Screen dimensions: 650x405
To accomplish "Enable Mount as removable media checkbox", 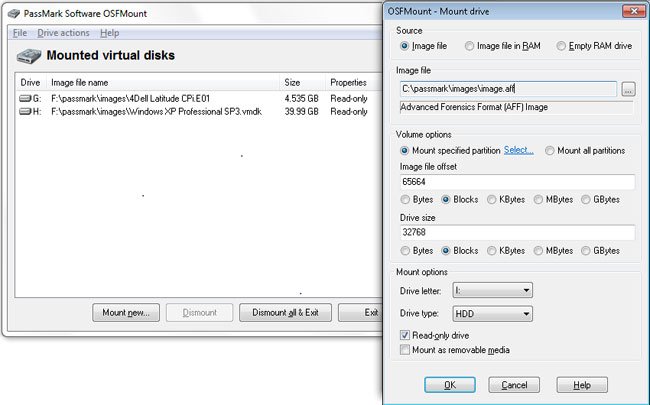I will 405,350.
